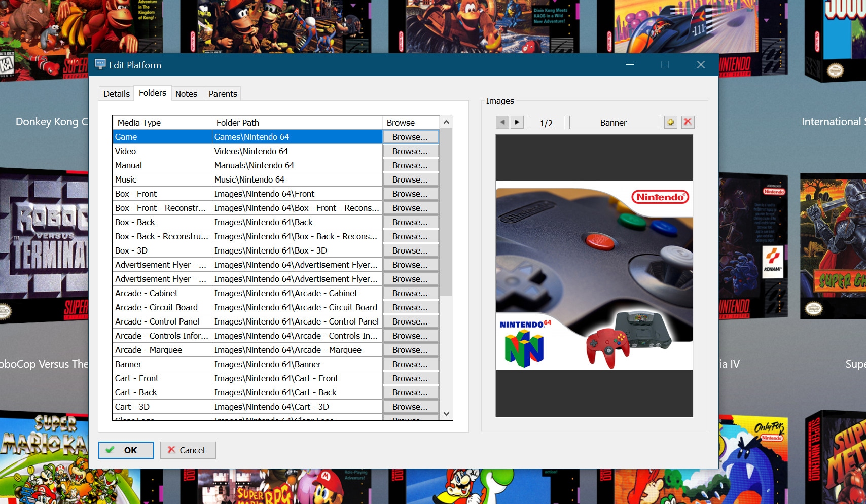The height and width of the screenshot is (504, 866).
Task: Browse for the Box - 3D folder
Action: point(410,250)
